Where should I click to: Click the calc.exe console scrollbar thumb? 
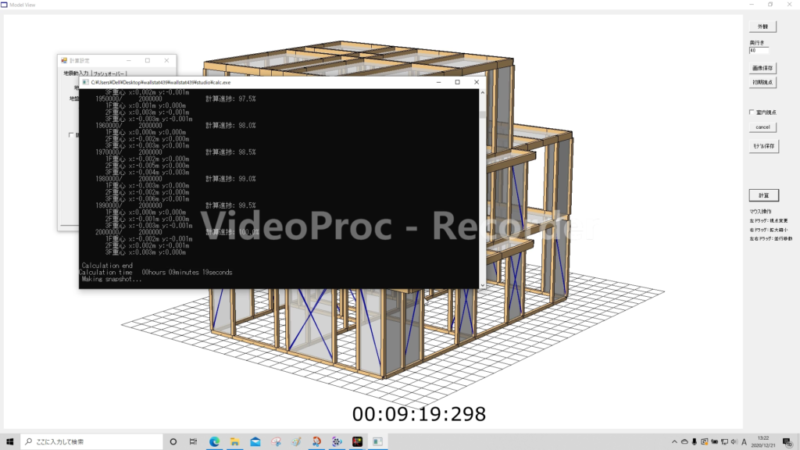click(483, 115)
